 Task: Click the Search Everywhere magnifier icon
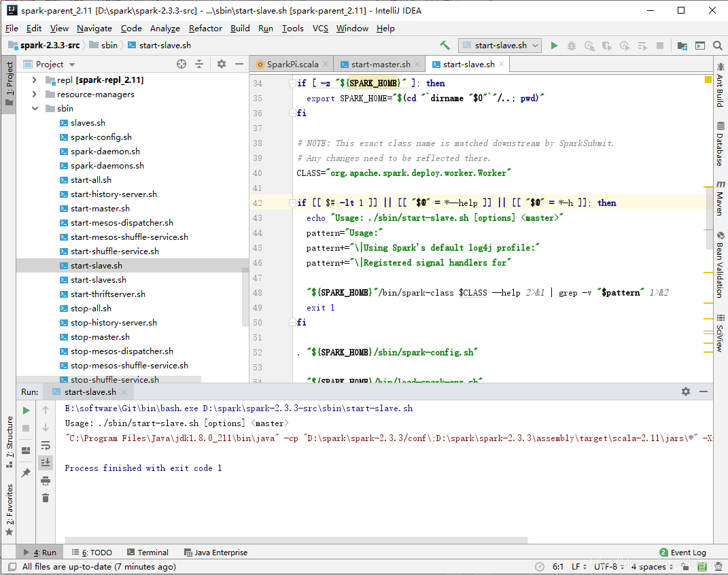pyautogui.click(x=717, y=46)
